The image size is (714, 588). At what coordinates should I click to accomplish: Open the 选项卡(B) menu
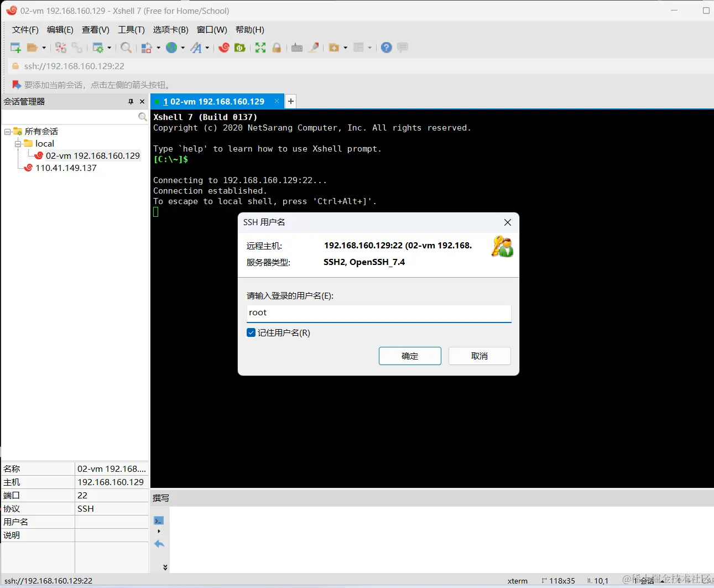pyautogui.click(x=171, y=30)
